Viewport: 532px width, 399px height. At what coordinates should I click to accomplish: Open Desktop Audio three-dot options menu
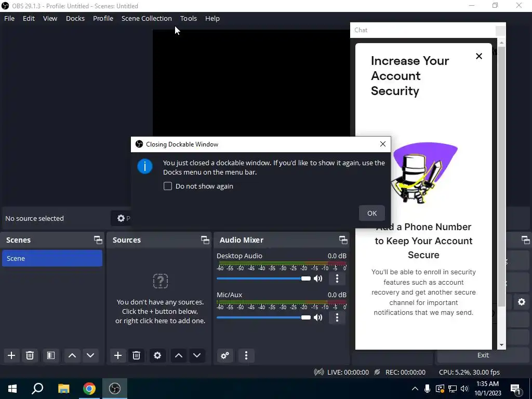337,278
